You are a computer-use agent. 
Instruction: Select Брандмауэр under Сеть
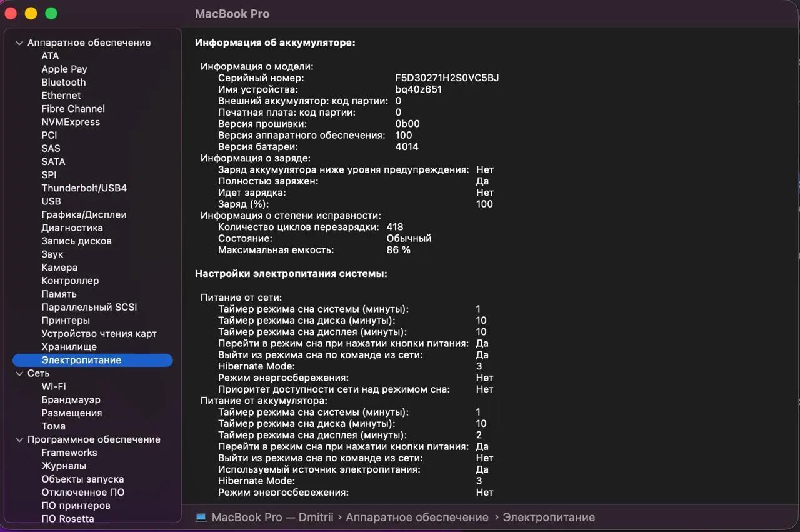[x=71, y=400]
